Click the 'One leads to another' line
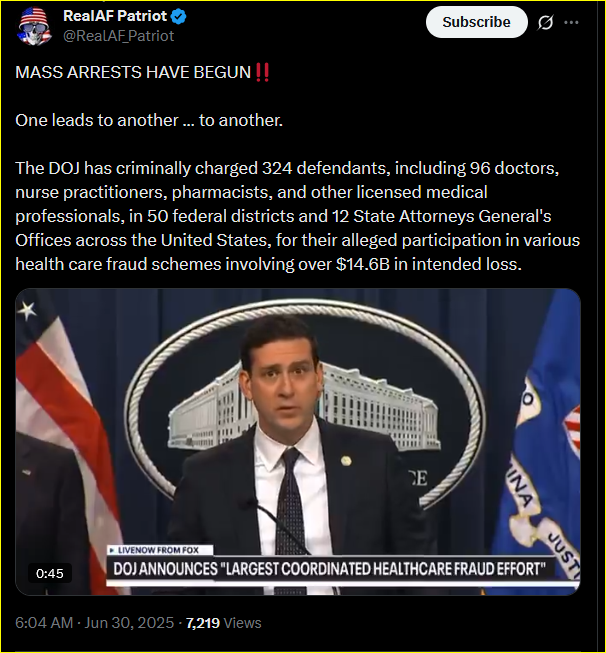 click(x=149, y=120)
